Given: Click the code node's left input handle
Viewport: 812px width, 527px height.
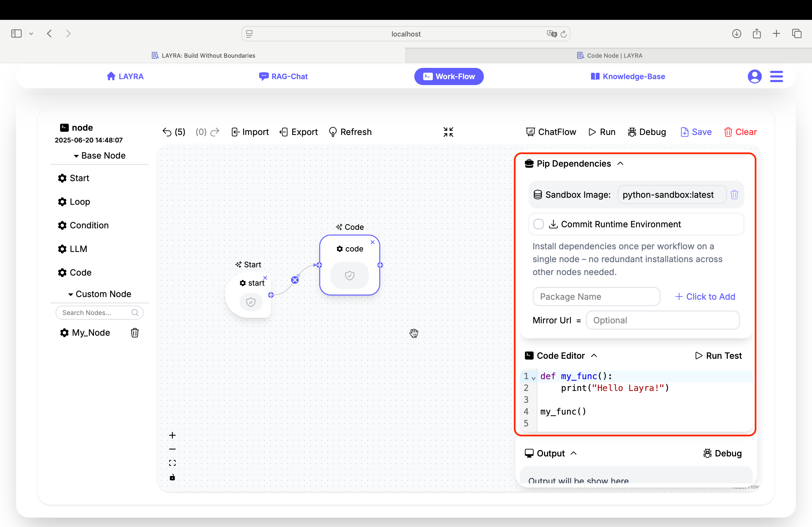Looking at the screenshot, I should point(319,265).
